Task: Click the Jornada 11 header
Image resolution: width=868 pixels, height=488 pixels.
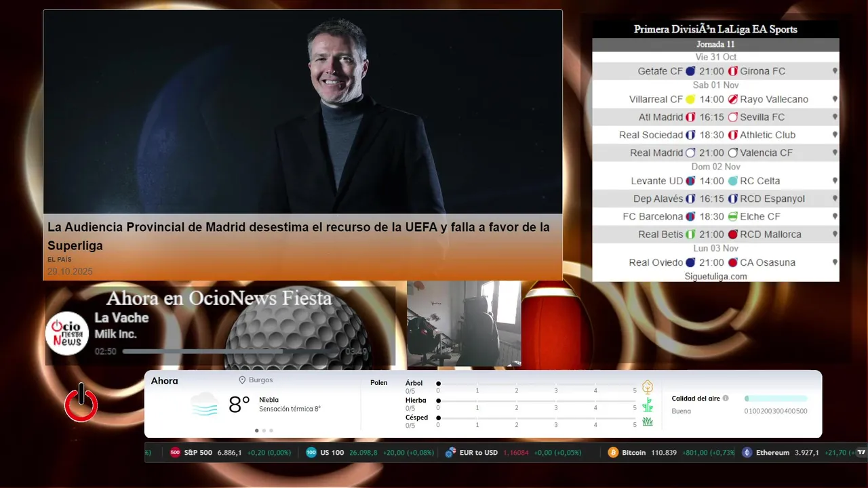Action: pyautogui.click(x=715, y=45)
